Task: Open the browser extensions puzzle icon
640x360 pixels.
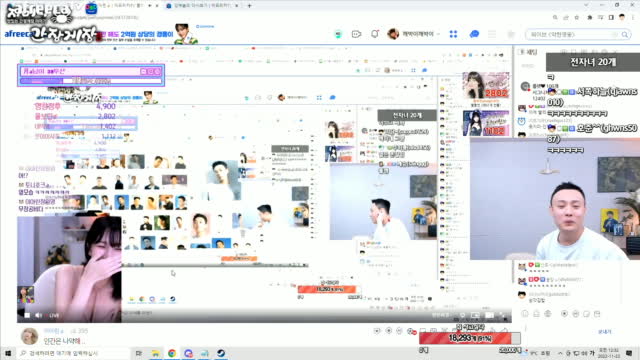Action: coord(589,18)
